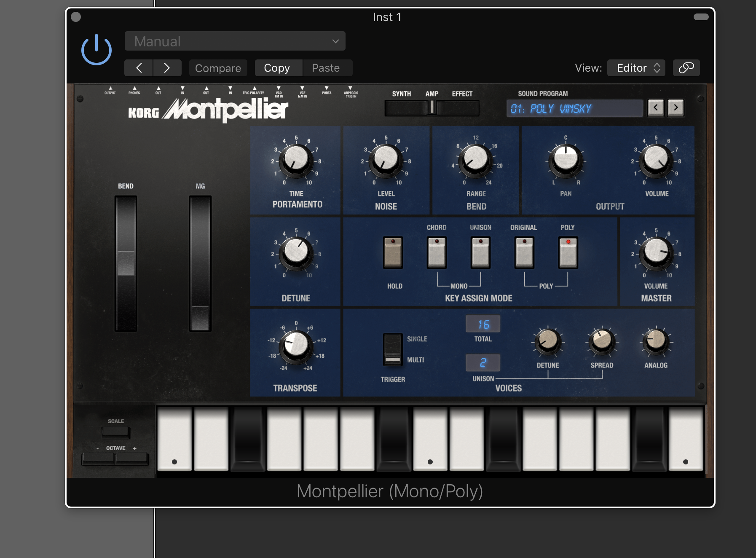Image resolution: width=756 pixels, height=558 pixels.
Task: Click the window collapse pill button
Action: tap(701, 17)
